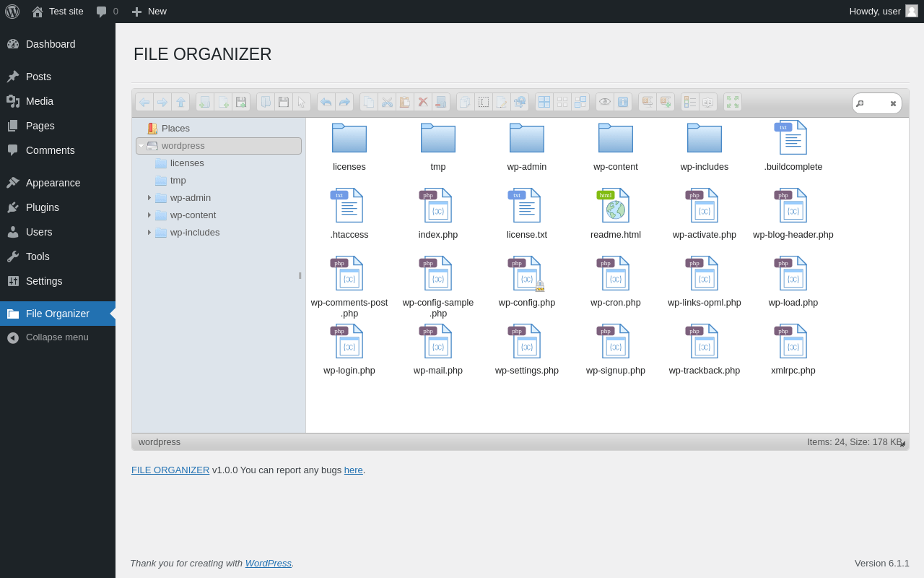Click the Get info toolbar icon
924x578 pixels.
pyautogui.click(x=623, y=102)
